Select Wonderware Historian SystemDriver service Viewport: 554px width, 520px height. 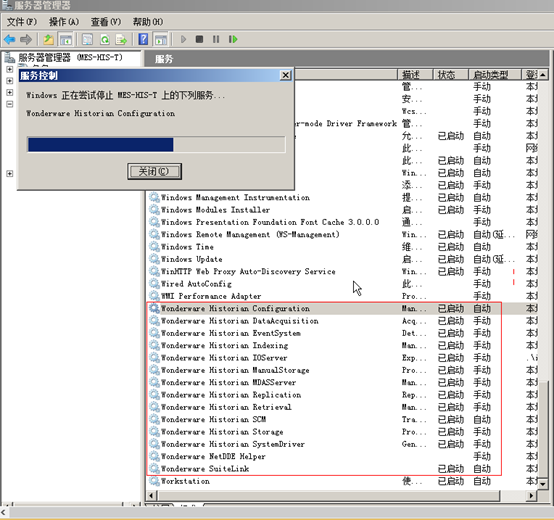[233, 444]
